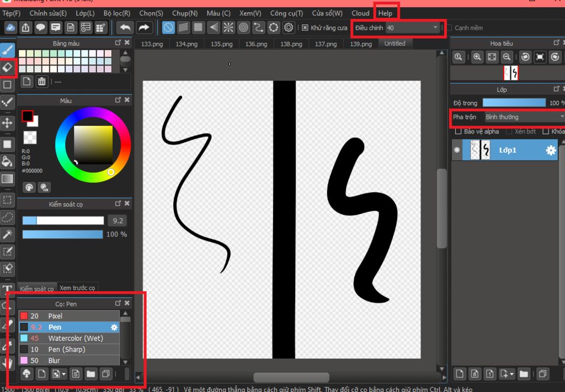
Task: Switch to Xem trước cọ tab
Action: pos(77,288)
